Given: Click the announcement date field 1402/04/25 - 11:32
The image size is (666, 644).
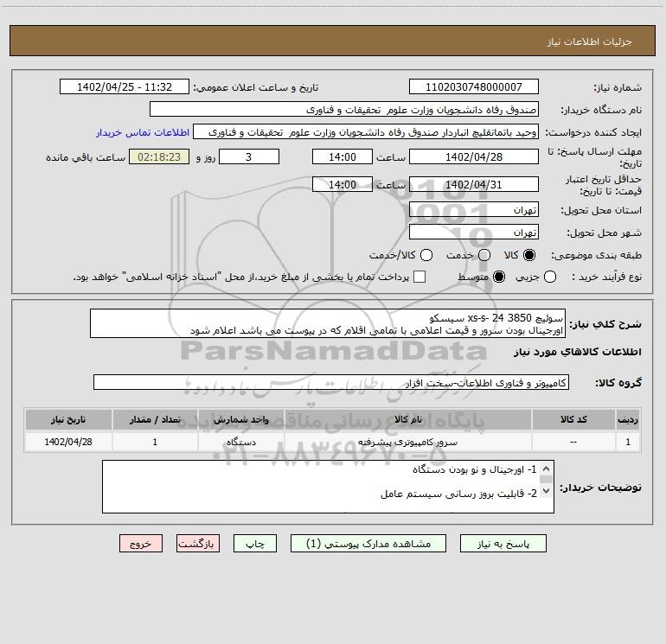Looking at the screenshot, I should 125,86.
